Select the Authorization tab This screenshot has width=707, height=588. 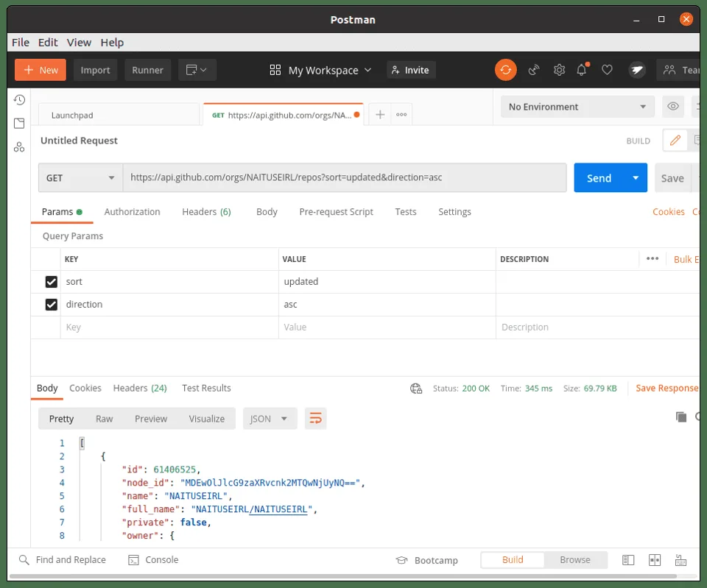[x=132, y=212]
